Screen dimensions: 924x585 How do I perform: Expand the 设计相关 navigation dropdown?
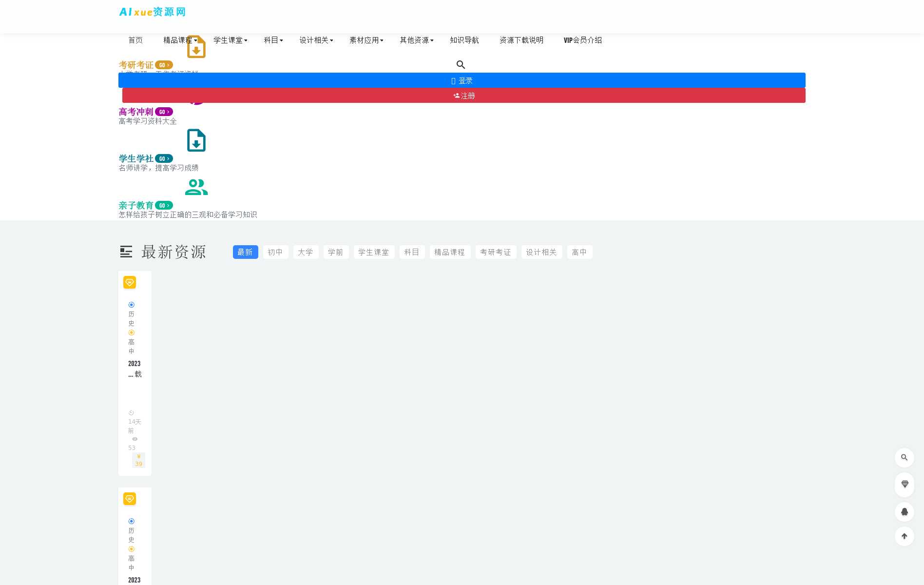click(x=316, y=40)
